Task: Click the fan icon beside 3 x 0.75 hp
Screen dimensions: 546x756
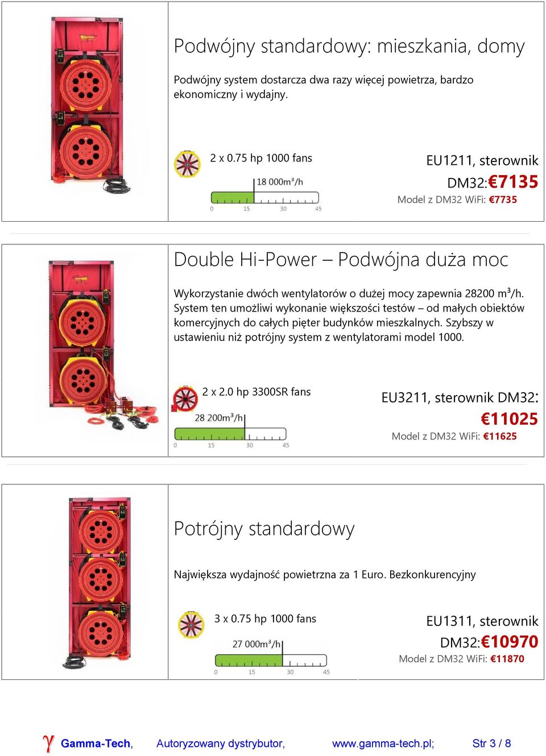Action: [191, 625]
